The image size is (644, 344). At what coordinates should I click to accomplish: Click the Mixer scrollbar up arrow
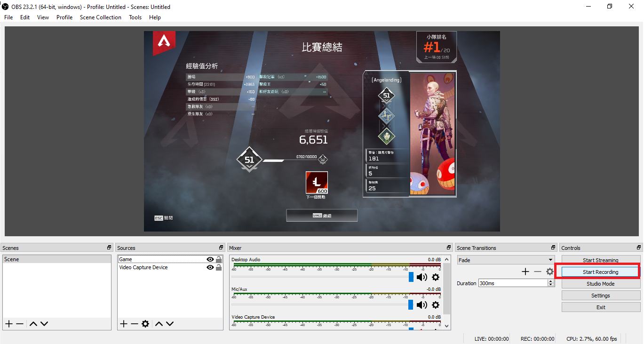click(x=447, y=259)
